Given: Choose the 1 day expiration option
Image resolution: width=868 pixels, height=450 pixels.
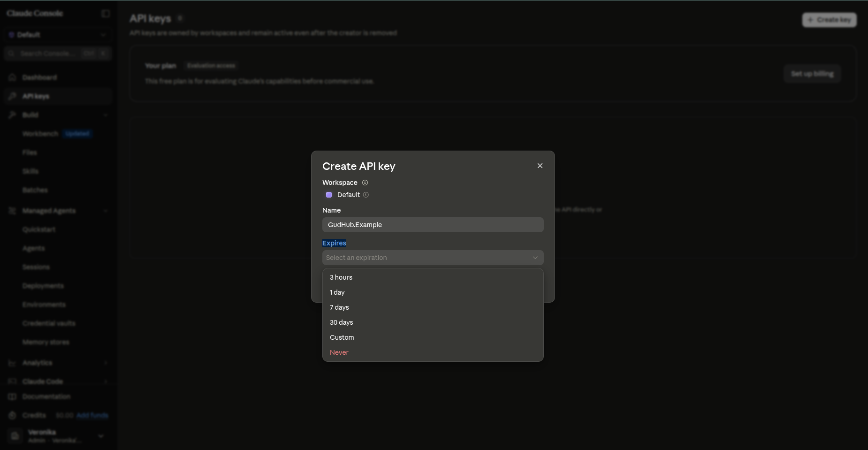Looking at the screenshot, I should [433, 292].
